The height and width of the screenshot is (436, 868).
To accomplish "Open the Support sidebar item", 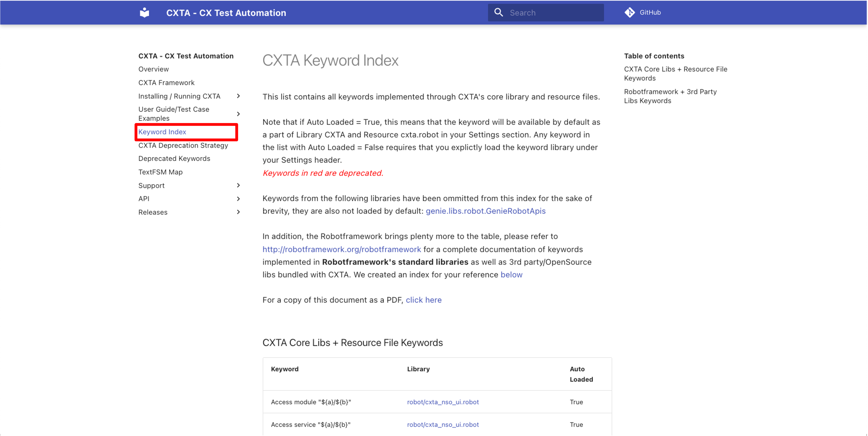I will coord(151,185).
